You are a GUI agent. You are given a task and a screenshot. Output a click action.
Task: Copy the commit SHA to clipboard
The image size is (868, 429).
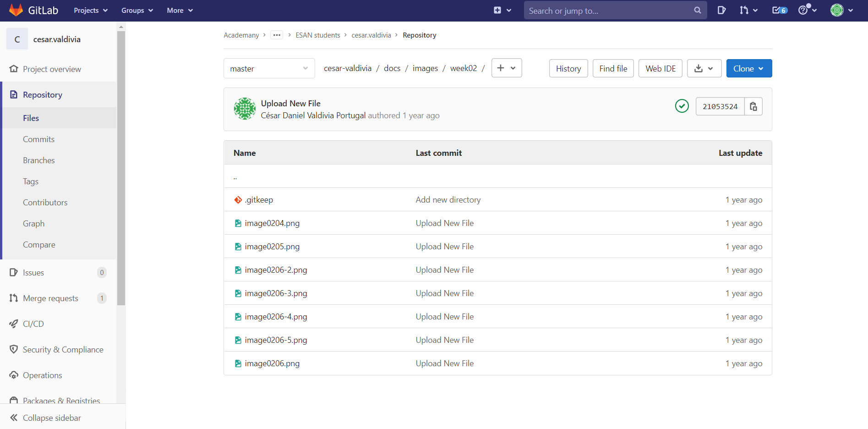(x=753, y=107)
